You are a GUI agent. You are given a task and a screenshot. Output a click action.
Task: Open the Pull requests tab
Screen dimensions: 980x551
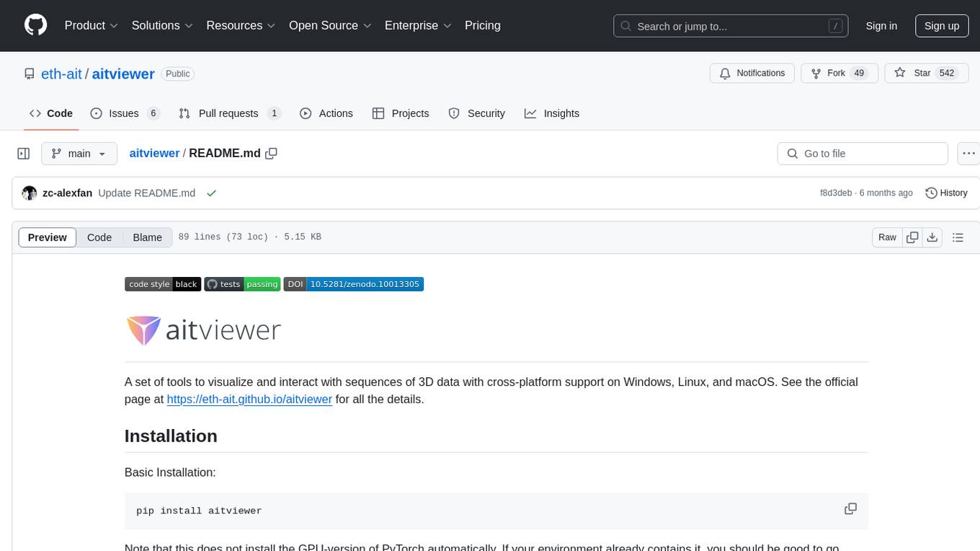click(230, 113)
